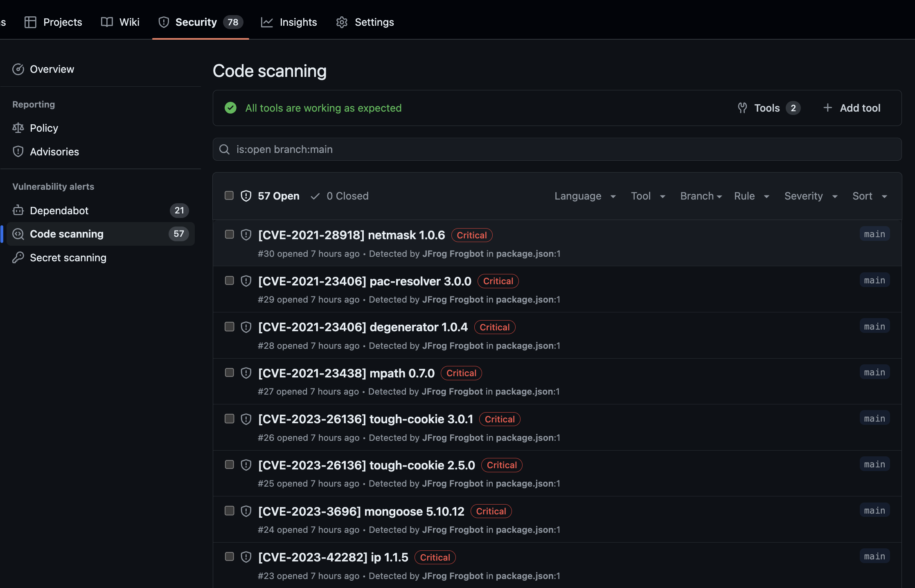This screenshot has height=588, width=915.
Task: Tick checkbox for mongoose 5.10.12 alert
Action: point(229,511)
